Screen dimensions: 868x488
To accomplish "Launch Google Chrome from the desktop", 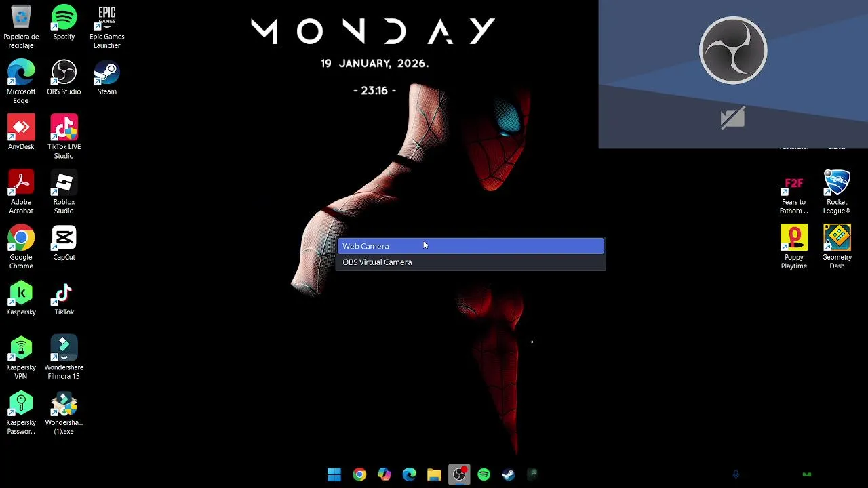I will [21, 247].
